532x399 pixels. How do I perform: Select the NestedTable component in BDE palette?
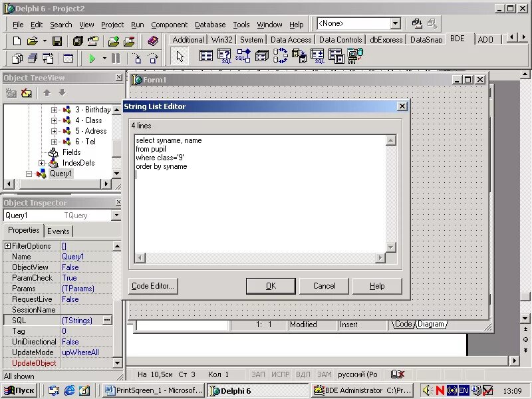pyautogui.click(x=336, y=56)
